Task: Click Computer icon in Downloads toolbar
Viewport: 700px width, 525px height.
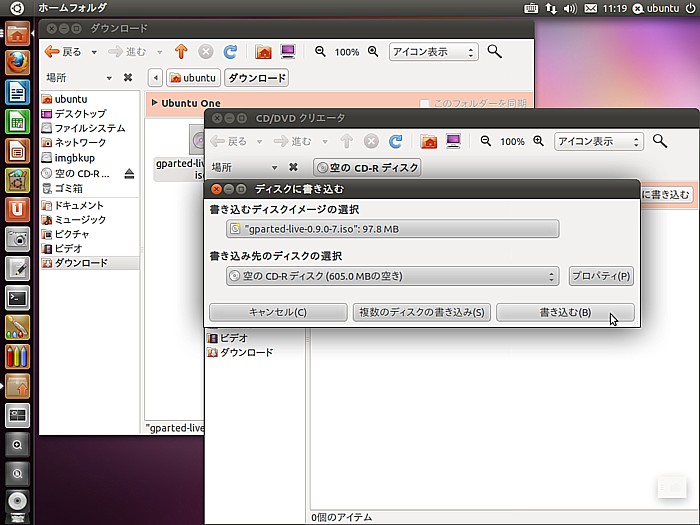Action: tap(288, 52)
